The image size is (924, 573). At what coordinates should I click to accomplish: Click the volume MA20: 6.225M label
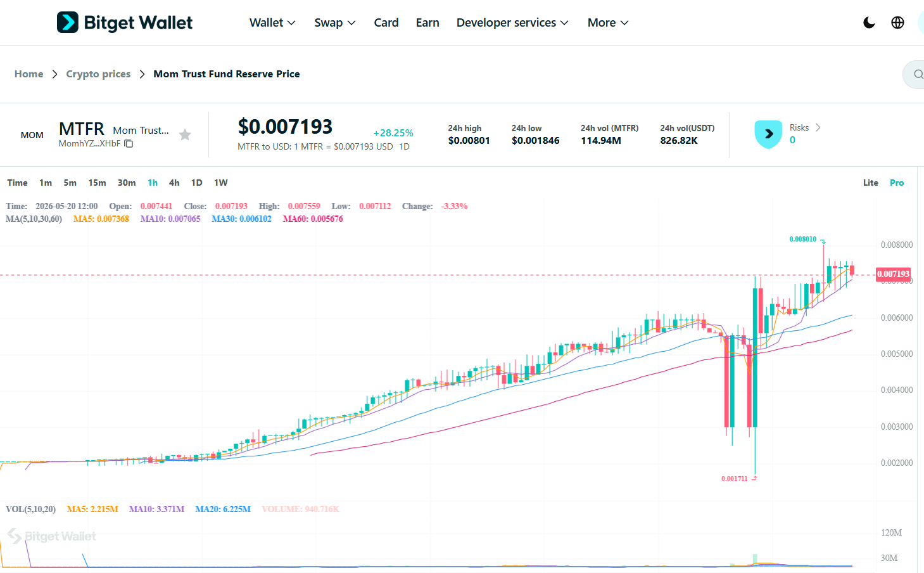(223, 510)
